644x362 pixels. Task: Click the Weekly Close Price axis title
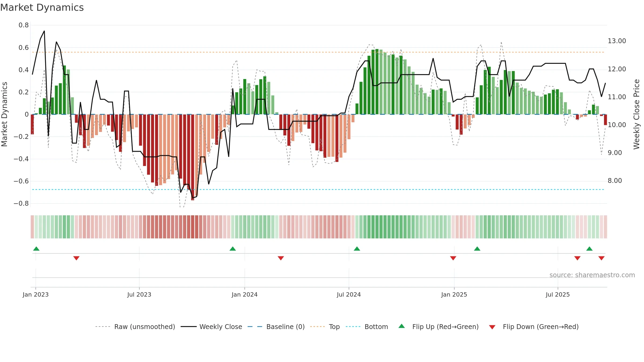636,114
